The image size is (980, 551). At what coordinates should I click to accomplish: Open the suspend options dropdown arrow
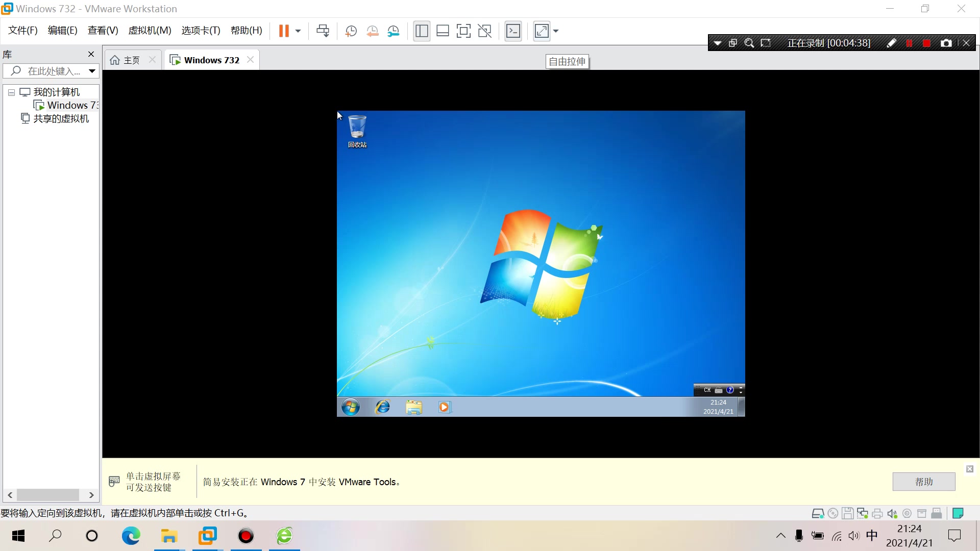298,31
